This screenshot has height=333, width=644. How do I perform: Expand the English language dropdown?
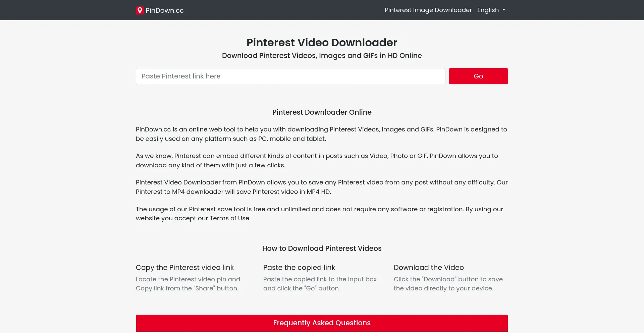(x=491, y=10)
